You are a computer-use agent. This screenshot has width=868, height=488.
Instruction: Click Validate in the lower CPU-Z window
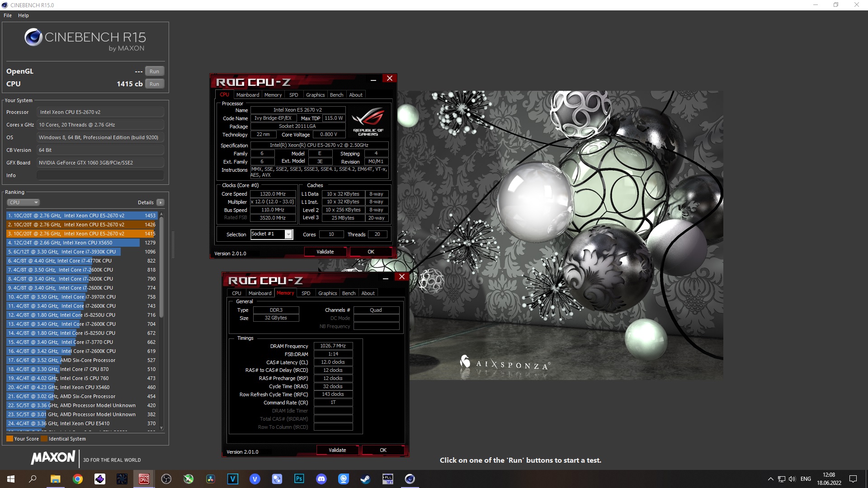point(337,450)
